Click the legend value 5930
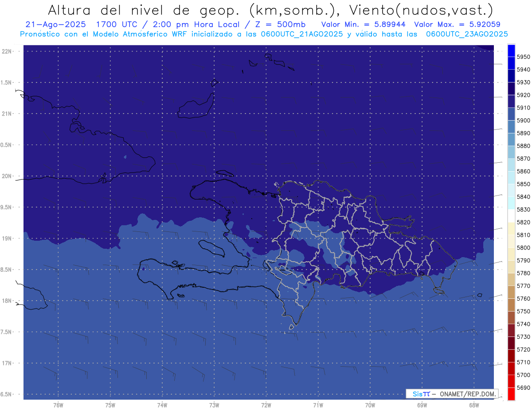532x411 pixels. pos(523,82)
